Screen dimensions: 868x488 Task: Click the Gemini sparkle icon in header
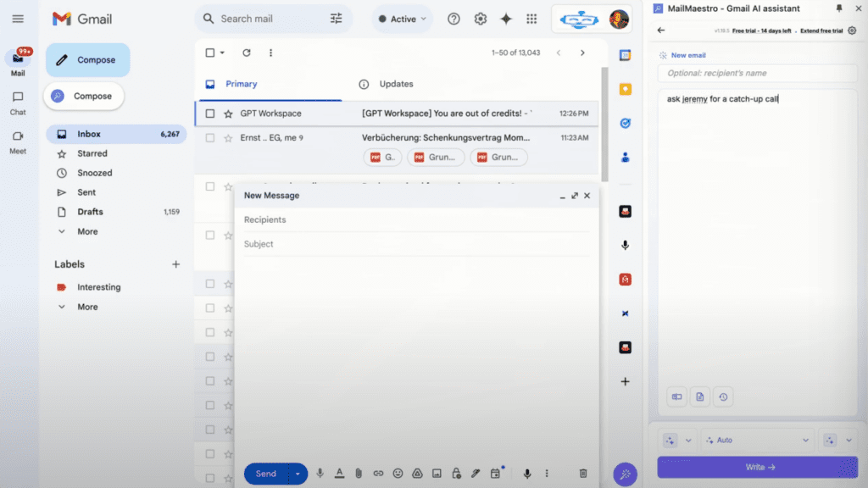[506, 19]
